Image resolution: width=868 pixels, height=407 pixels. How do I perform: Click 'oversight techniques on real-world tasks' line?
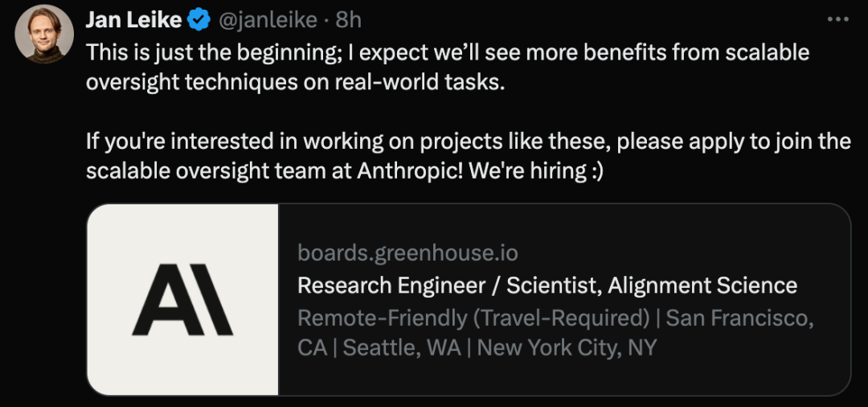click(x=296, y=82)
